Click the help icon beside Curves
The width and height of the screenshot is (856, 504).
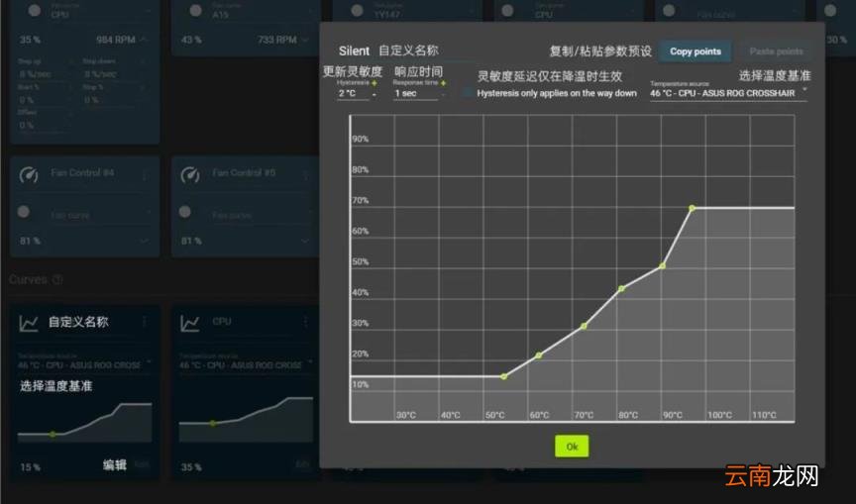(x=57, y=280)
